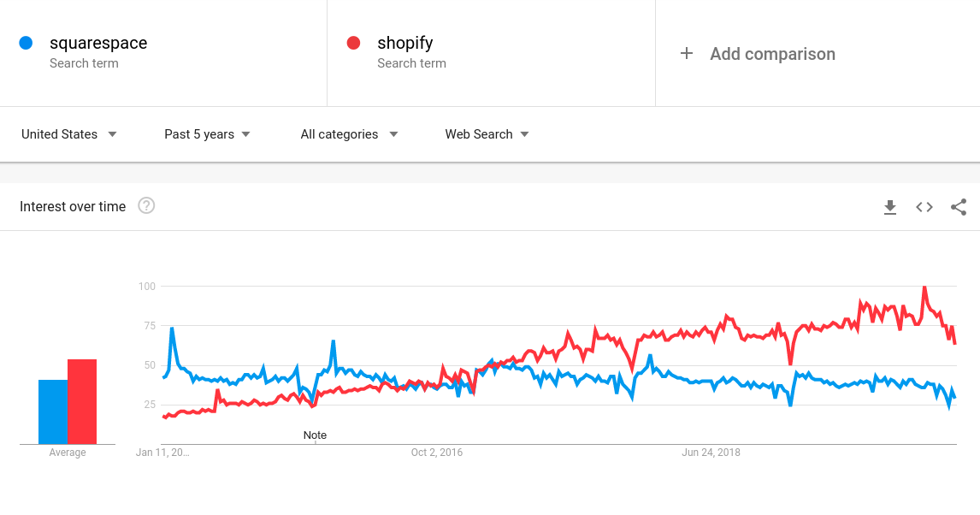Select the blue squarespace average bar
The image size is (980, 515).
(x=53, y=411)
